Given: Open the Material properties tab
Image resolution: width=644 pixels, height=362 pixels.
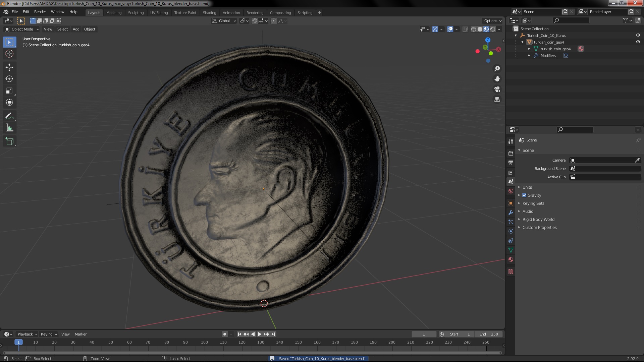Looking at the screenshot, I should click(511, 259).
